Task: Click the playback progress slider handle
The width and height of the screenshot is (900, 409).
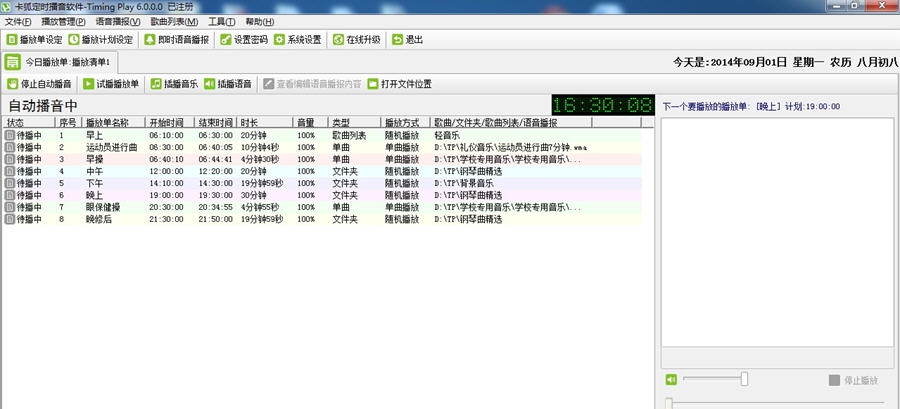Action: pyautogui.click(x=669, y=403)
